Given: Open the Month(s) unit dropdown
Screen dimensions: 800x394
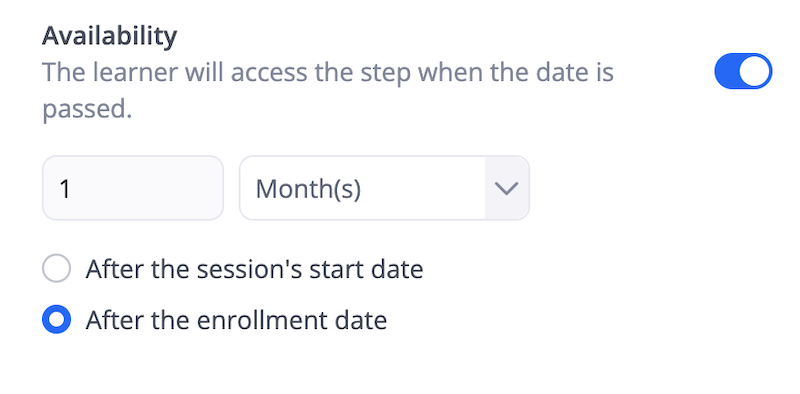Looking at the screenshot, I should (384, 188).
